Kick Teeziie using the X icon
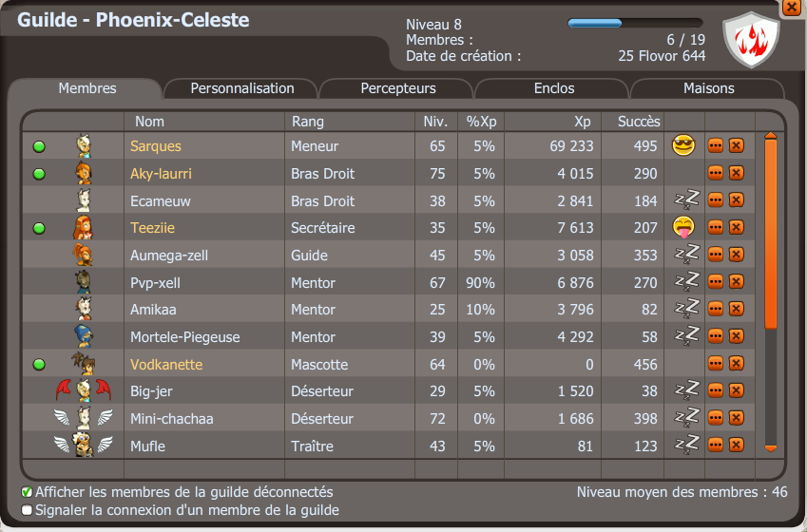Viewport: 807px width, 532px height. point(736,228)
